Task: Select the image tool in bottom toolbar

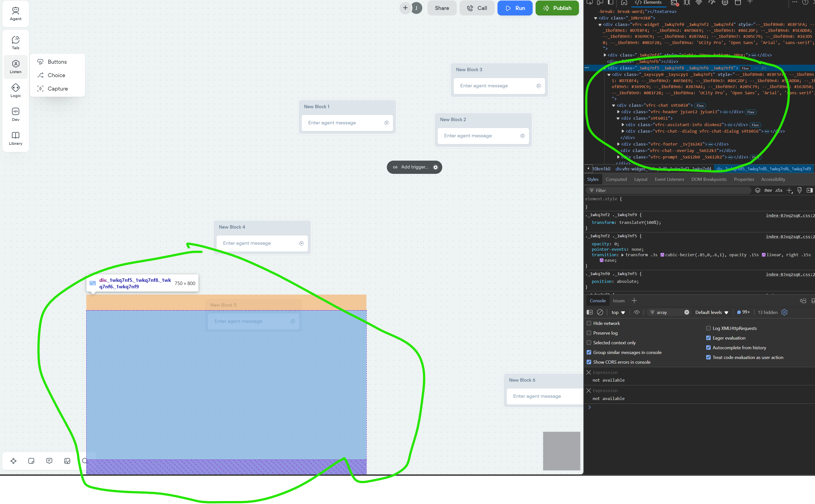Action: pos(67,461)
